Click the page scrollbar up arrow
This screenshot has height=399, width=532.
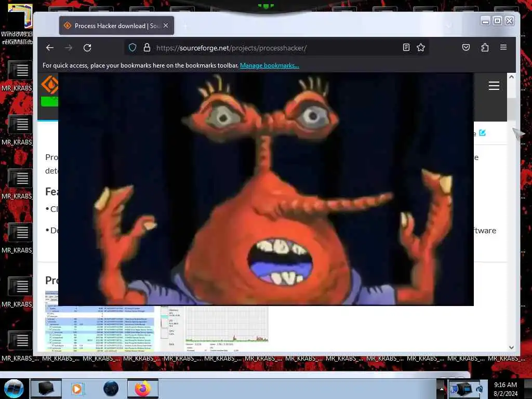click(511, 77)
